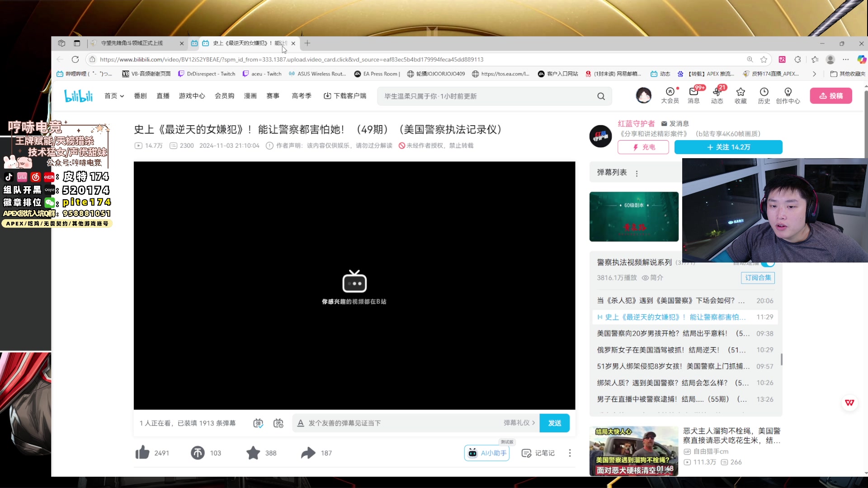Open 创作中心 creator center icon
The height and width of the screenshot is (488, 868).
coord(788,95)
